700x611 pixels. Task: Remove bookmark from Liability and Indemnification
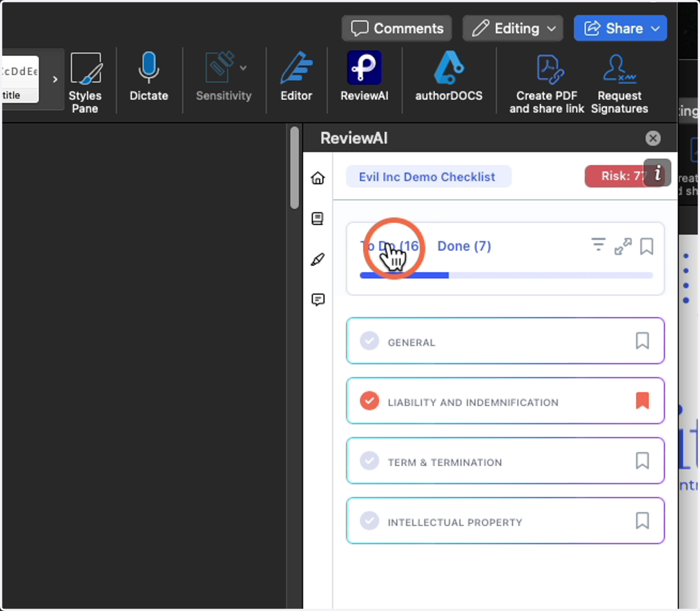pyautogui.click(x=642, y=400)
